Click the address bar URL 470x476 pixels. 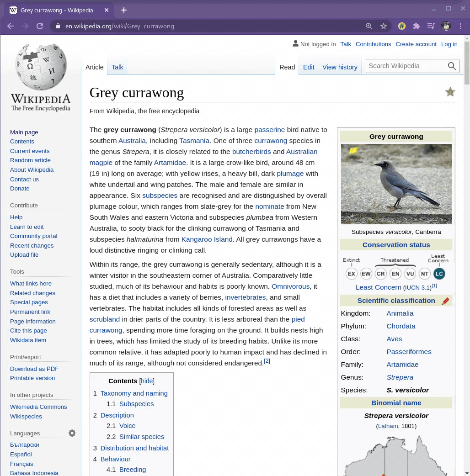[120, 26]
